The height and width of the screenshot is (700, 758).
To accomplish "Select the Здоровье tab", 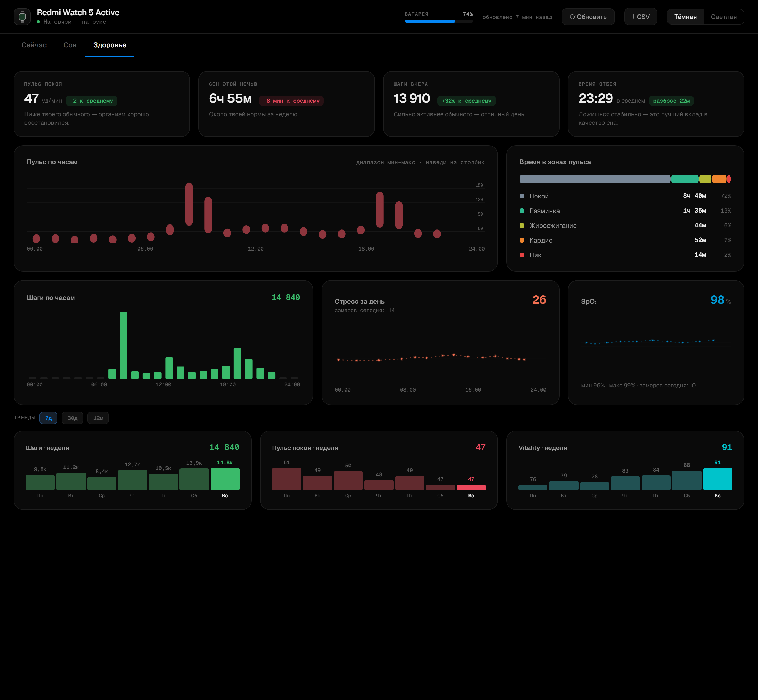I will (110, 45).
